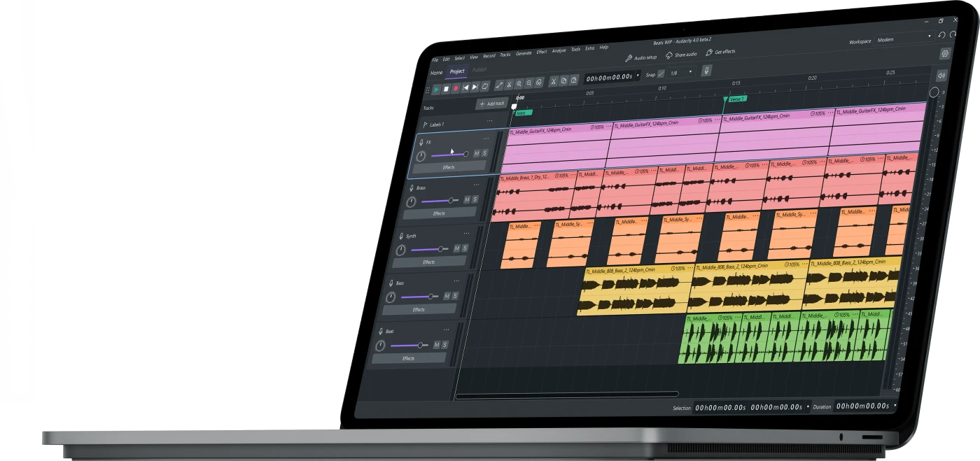
Task: Open the Brass track options menu dots
Action: [477, 185]
